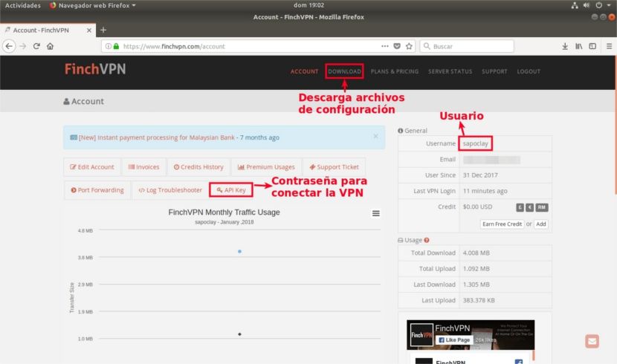Click the blue data point in chart
Viewport: 617px width, 364px height.
tap(239, 252)
